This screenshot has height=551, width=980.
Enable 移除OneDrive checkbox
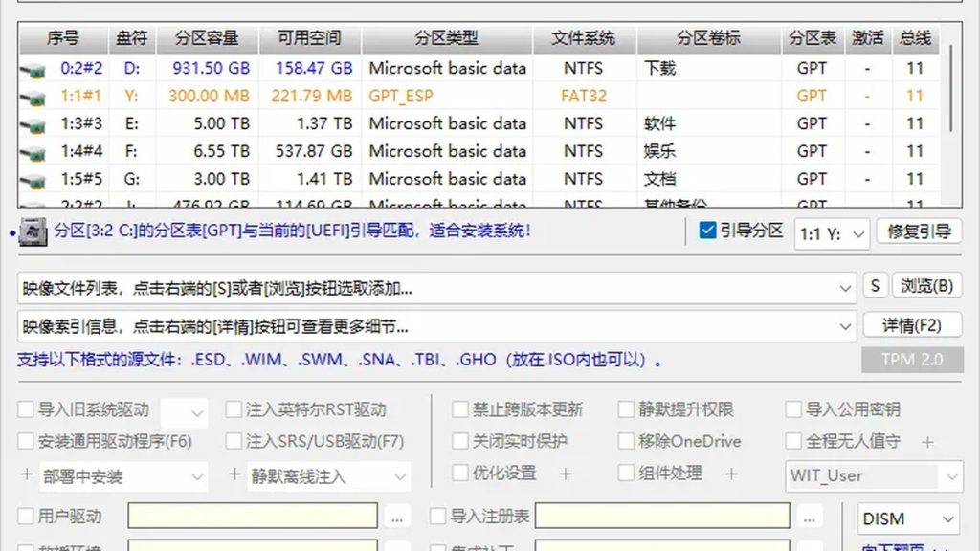click(626, 441)
